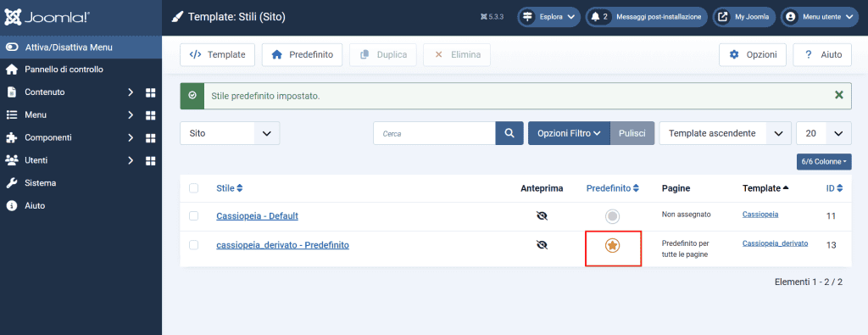Open cassiopeia_derivato - Predefinito style link

coord(282,245)
